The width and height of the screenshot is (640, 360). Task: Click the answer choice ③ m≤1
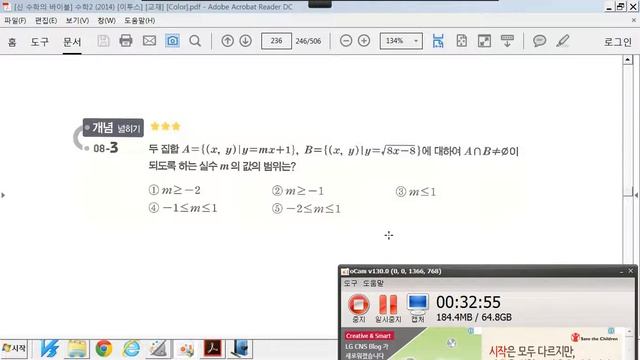coord(416,191)
